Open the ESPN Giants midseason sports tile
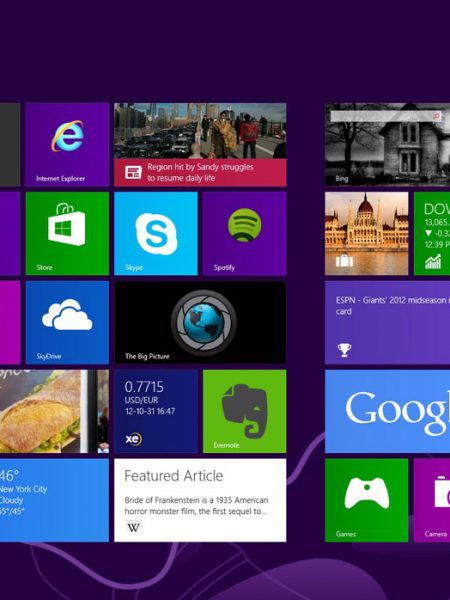The height and width of the screenshot is (600, 450). pyautogui.click(x=387, y=322)
